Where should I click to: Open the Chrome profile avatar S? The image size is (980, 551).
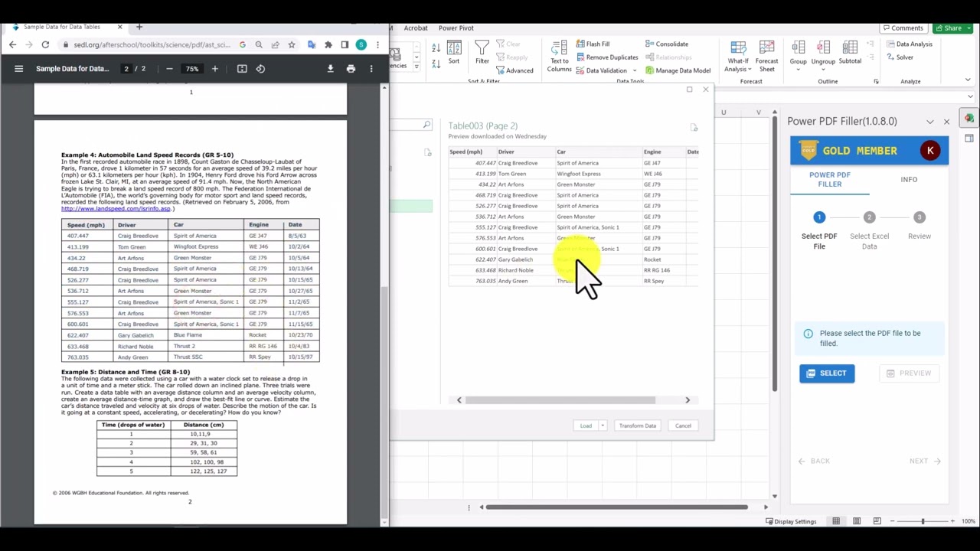[361, 45]
